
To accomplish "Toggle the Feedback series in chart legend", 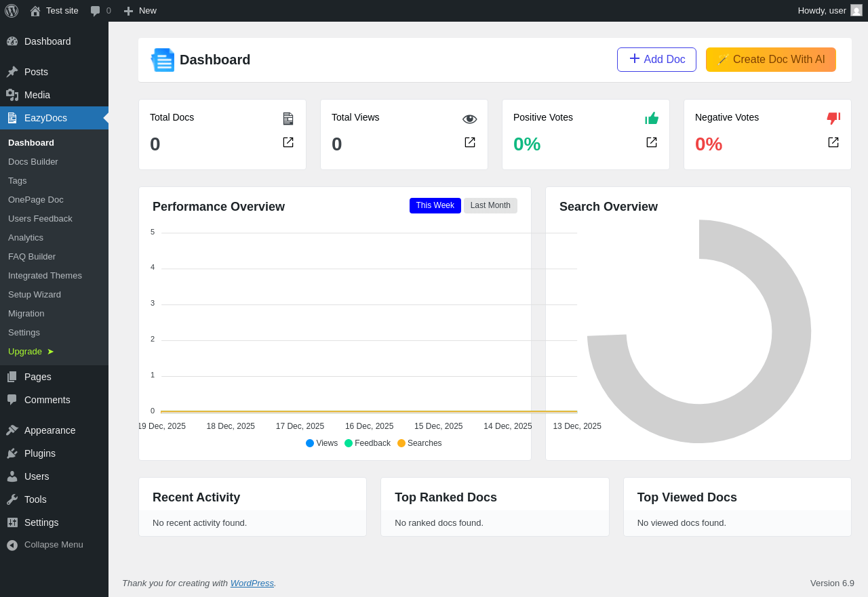I will click(x=368, y=443).
